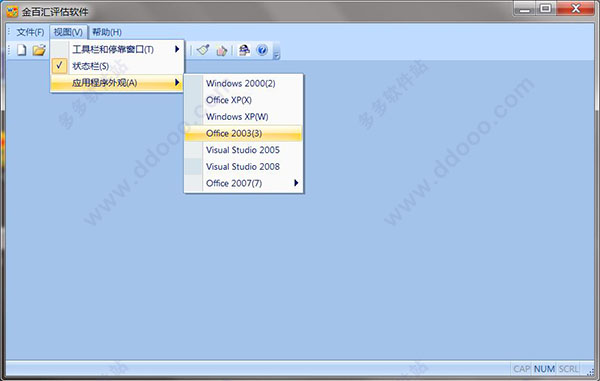This screenshot has height=381, width=600.
Task: Open the 文件(F) menu
Action: point(30,32)
